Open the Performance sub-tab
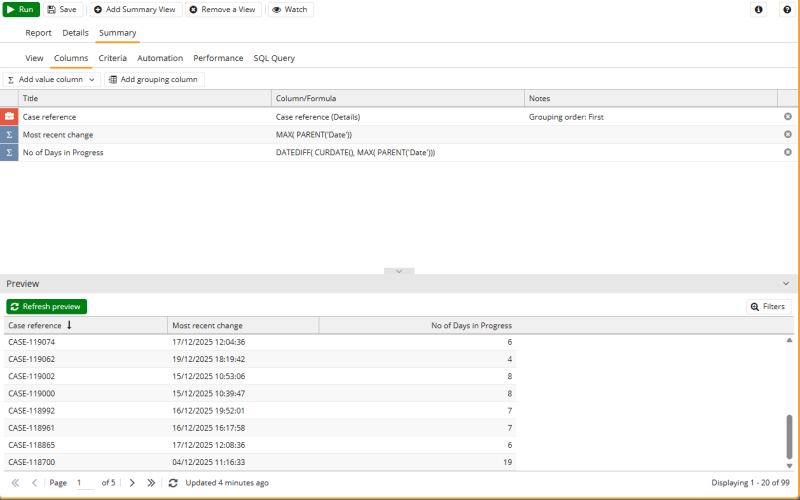800x500 pixels. [x=218, y=58]
